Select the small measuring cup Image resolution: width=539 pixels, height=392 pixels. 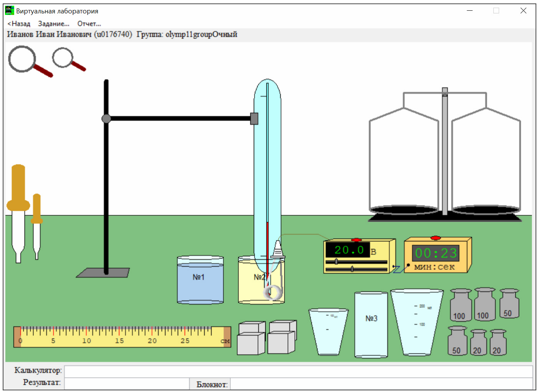coord(328,332)
